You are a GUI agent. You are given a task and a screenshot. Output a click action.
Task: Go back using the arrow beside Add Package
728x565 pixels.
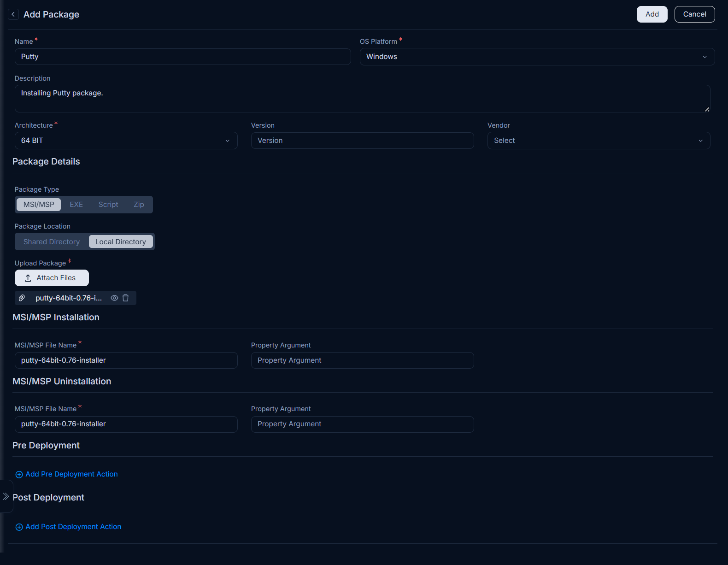[13, 14]
